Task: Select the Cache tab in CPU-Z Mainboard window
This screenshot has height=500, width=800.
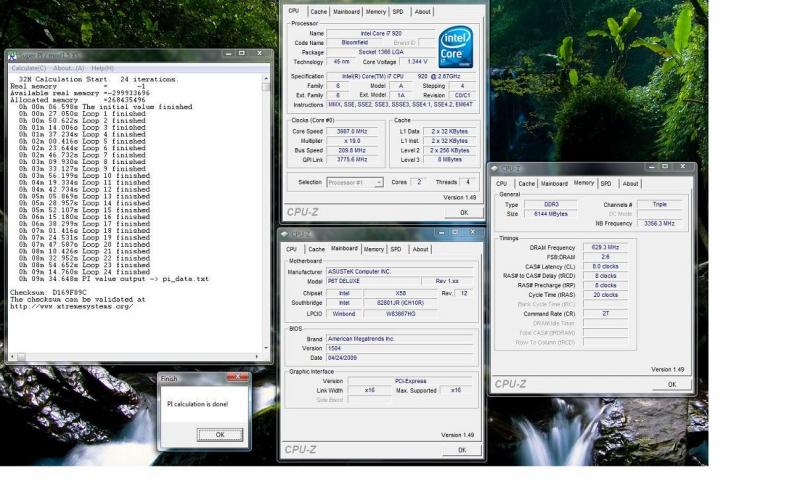Action: point(316,249)
